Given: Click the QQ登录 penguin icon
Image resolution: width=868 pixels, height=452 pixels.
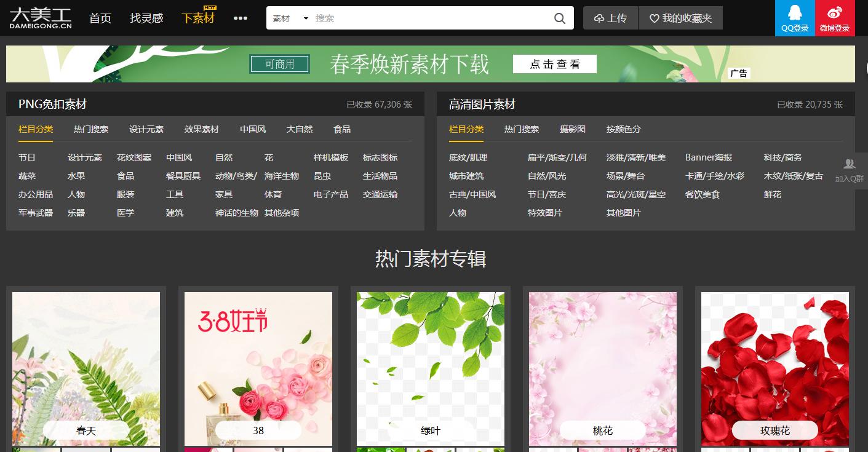Looking at the screenshot, I should pyautogui.click(x=794, y=14).
